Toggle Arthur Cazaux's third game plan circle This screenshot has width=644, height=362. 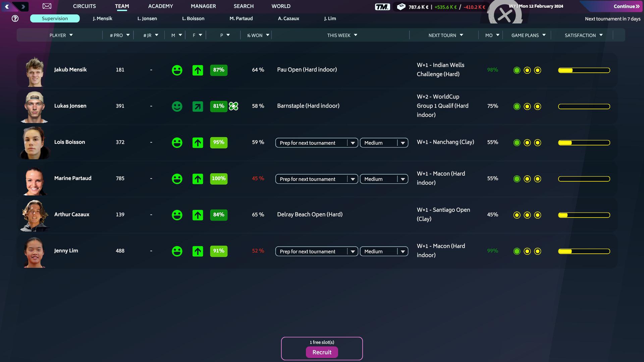(538, 215)
